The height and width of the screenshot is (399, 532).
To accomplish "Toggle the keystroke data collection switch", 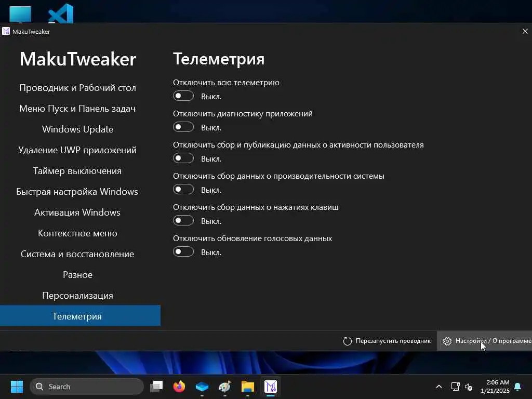I will click(183, 221).
